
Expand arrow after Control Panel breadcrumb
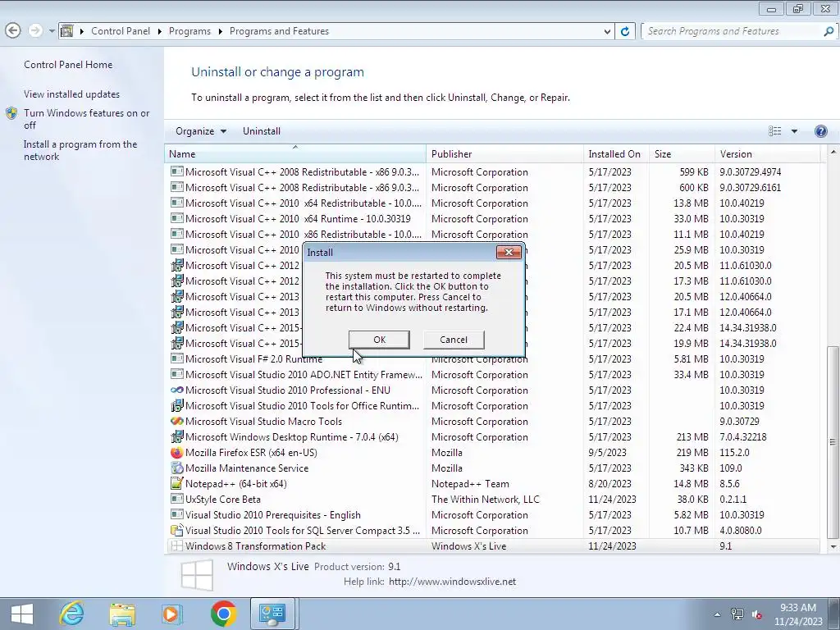[160, 31]
